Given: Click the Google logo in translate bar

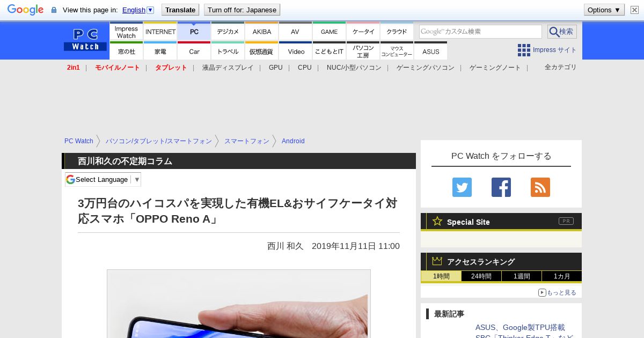Looking at the screenshot, I should [x=25, y=10].
